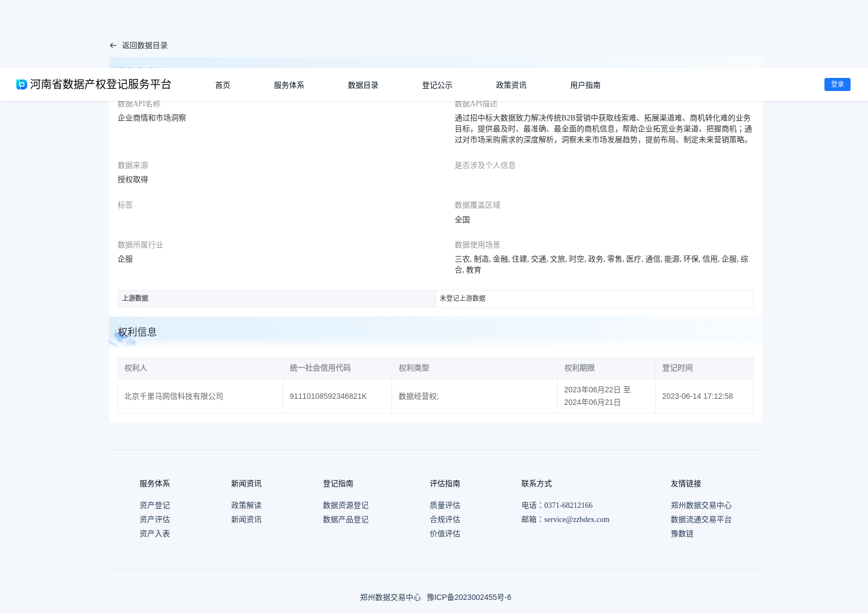Viewport: 868px width, 613px height.
Task: Open 政策解读 footer link
Action: pyautogui.click(x=246, y=506)
